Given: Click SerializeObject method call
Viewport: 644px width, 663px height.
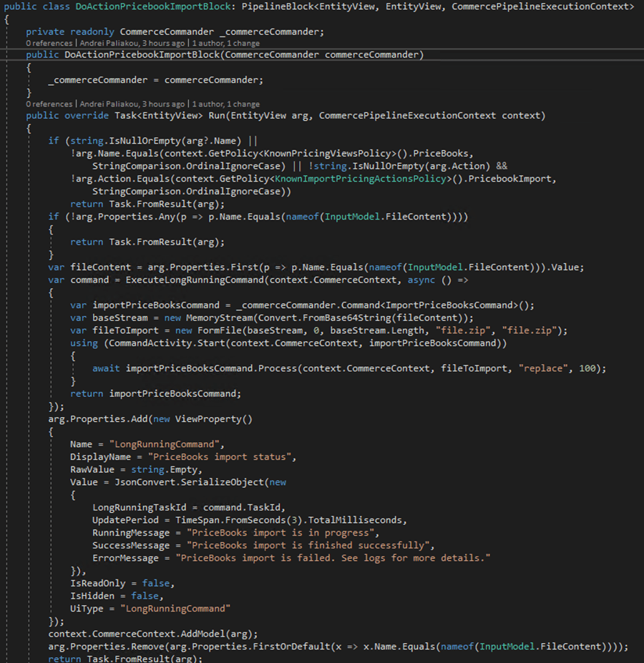Looking at the screenshot, I should 222,483.
